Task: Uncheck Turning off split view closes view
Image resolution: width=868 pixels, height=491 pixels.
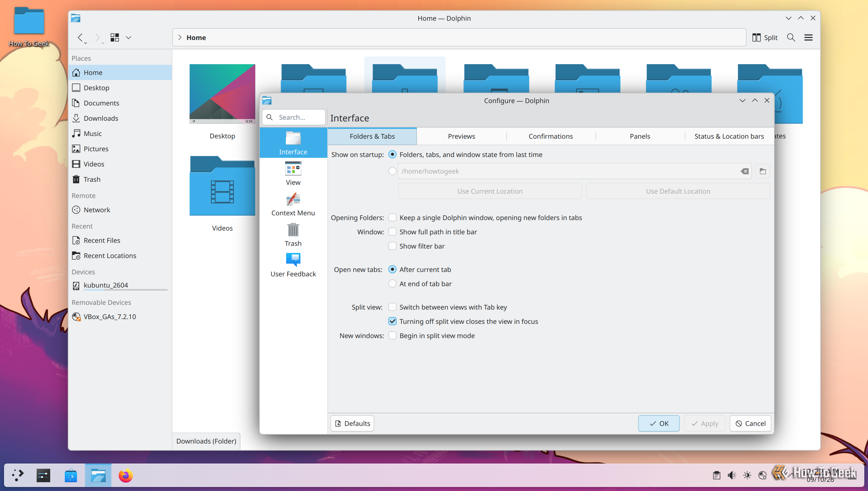Action: (x=392, y=321)
